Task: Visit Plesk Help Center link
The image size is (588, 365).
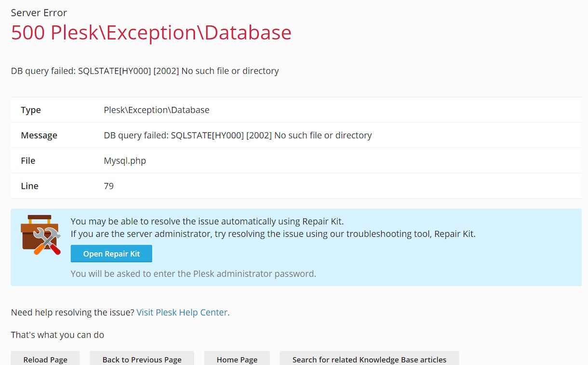Action: coord(182,312)
